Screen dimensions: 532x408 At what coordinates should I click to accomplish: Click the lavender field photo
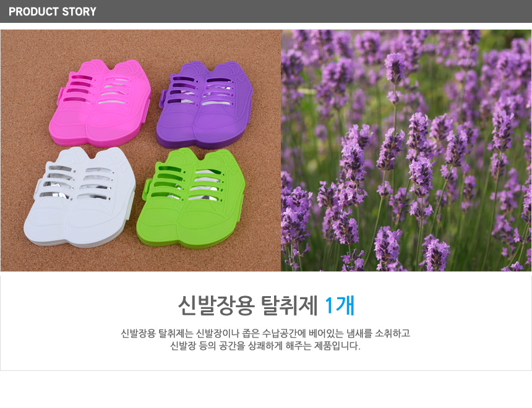pos(406,150)
